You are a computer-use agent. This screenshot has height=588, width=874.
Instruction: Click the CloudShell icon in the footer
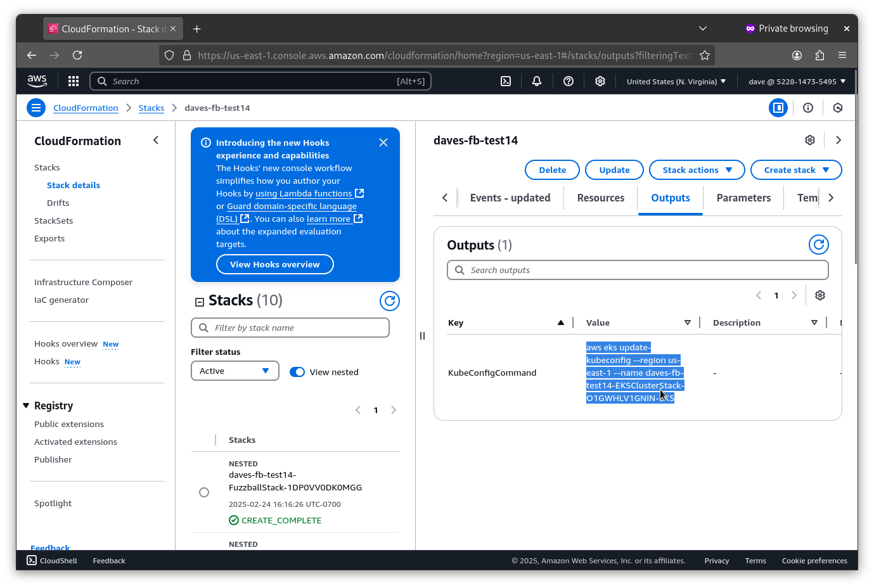click(x=32, y=560)
